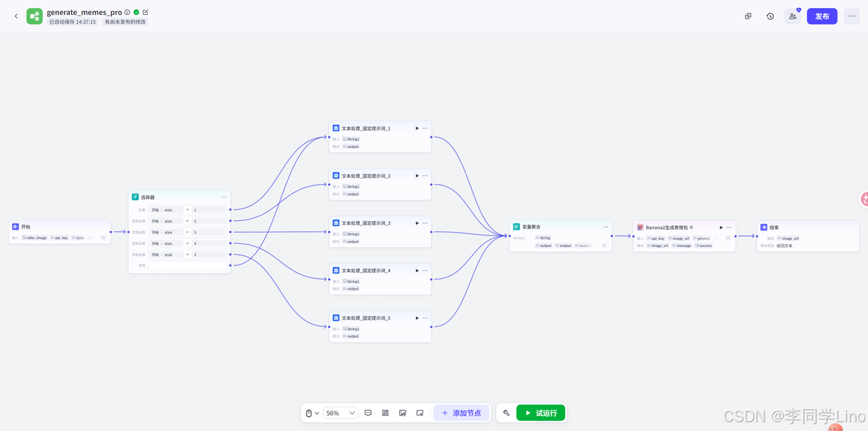The width and height of the screenshot is (868, 431).
Task: Open the 56% zoom level dropdown
Action: coord(340,413)
